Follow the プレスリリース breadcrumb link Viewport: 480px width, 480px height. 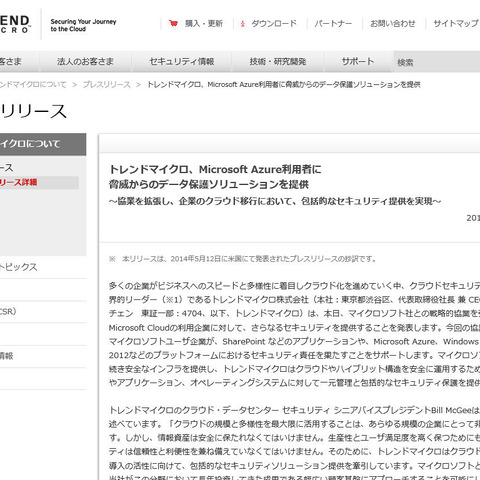coord(107,85)
